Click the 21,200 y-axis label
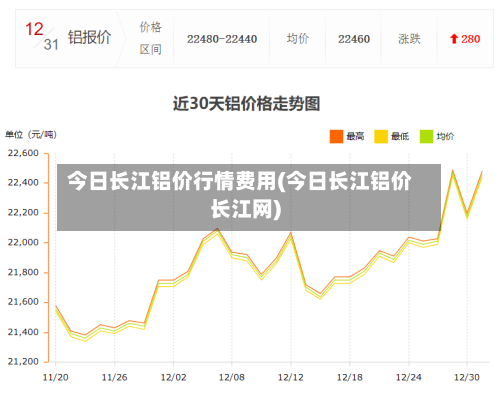Viewport: 500px width, 395px height. click(23, 362)
